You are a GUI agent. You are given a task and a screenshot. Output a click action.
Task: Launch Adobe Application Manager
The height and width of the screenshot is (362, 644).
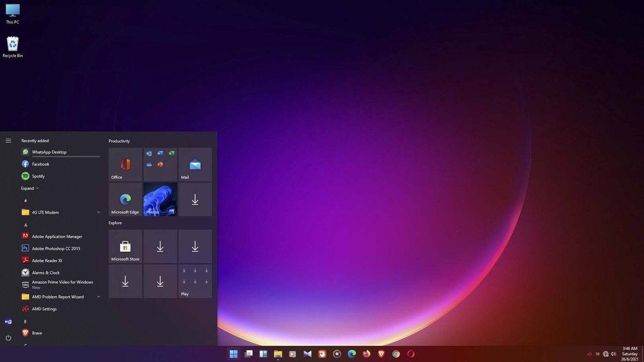tap(60, 236)
